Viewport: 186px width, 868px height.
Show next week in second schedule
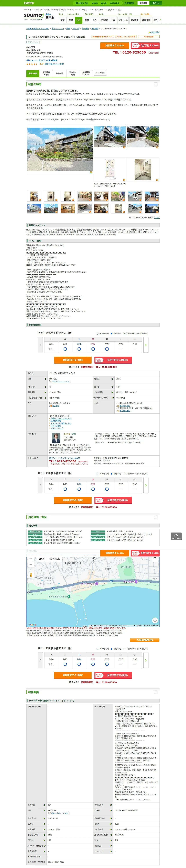click(146, 485)
